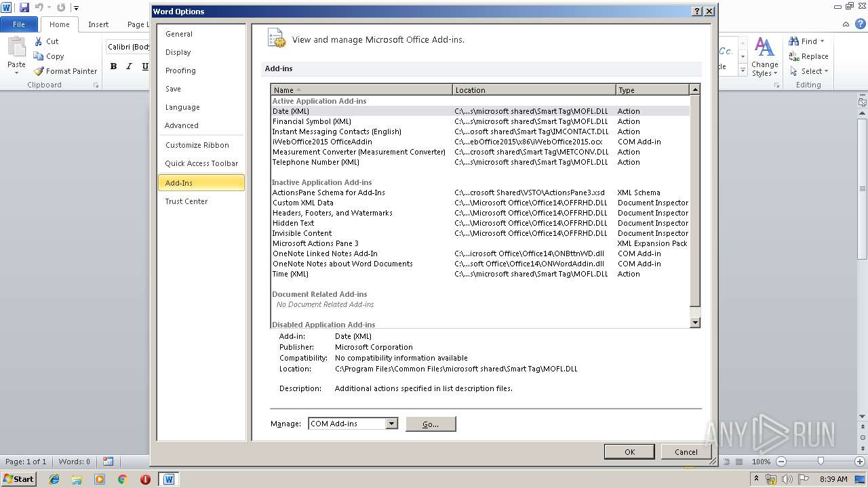Cancel the Word Options dialog

point(686,451)
